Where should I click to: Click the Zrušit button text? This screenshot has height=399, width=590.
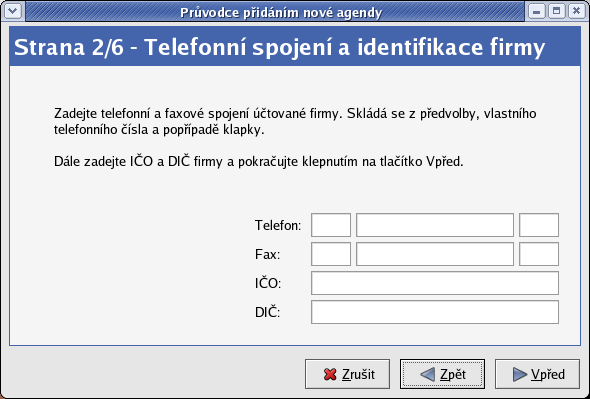(x=358, y=374)
